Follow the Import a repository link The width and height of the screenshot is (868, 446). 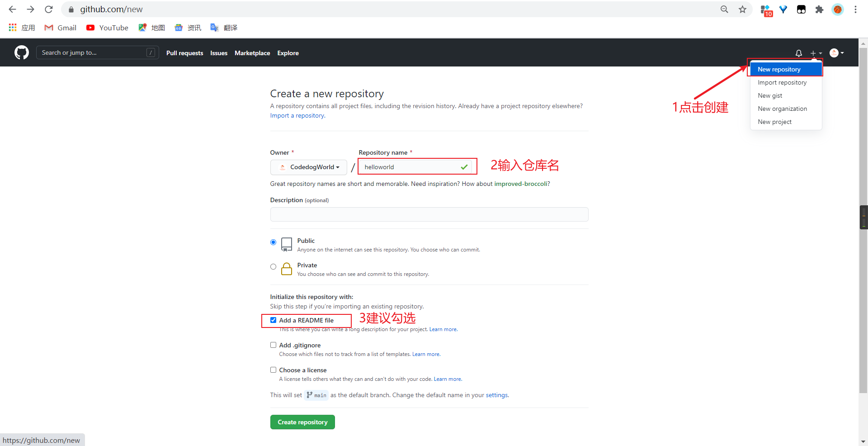coord(297,116)
